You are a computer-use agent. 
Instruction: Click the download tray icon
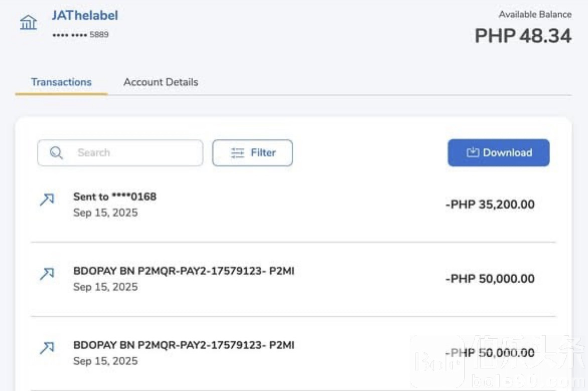point(473,153)
